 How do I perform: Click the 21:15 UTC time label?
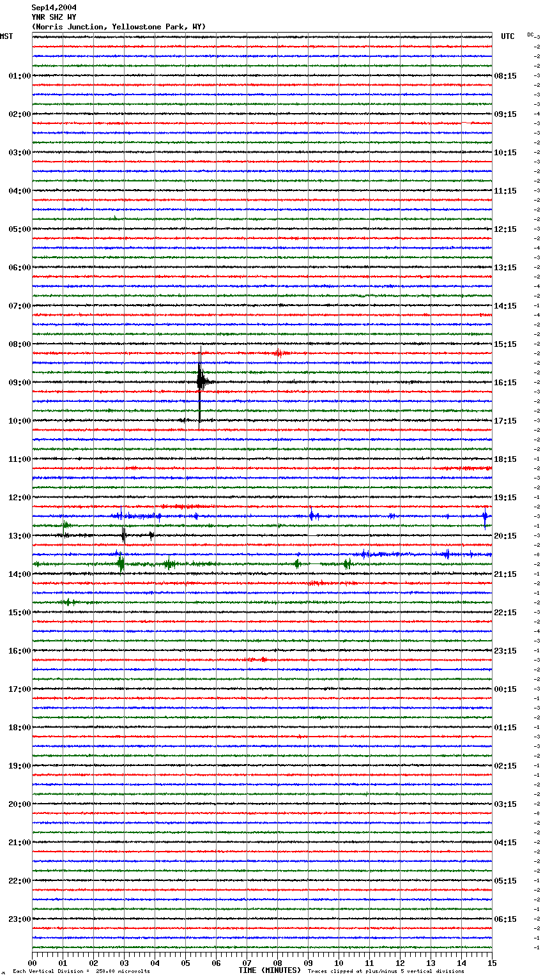click(505, 574)
